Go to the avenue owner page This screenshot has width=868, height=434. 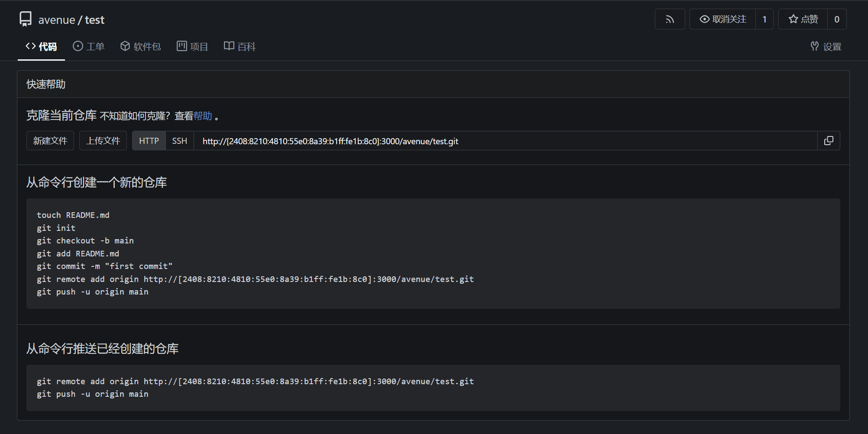(57, 20)
